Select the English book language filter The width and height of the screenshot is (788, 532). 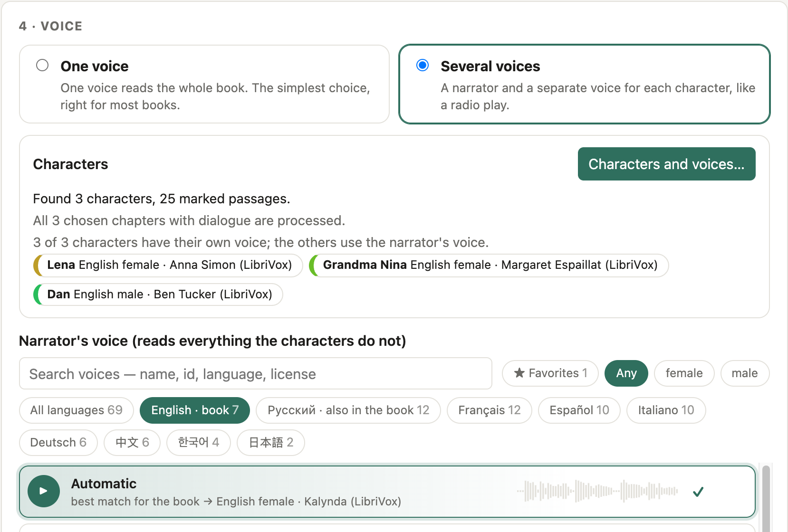pyautogui.click(x=195, y=410)
